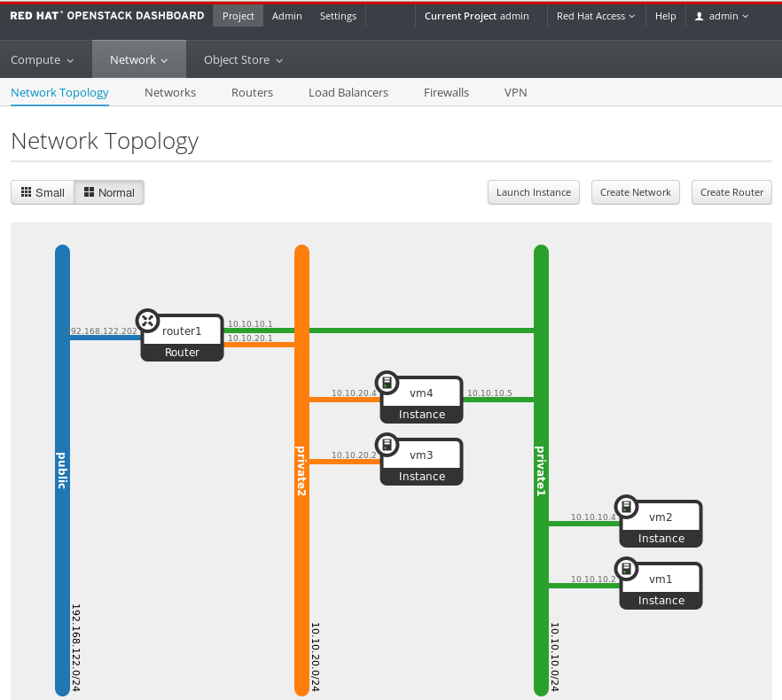Select the Admin top menu item
This screenshot has width=782, height=700.
[286, 16]
